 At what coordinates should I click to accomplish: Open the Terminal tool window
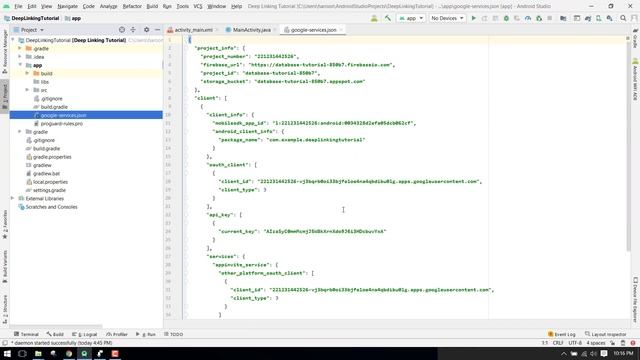pos(26,334)
